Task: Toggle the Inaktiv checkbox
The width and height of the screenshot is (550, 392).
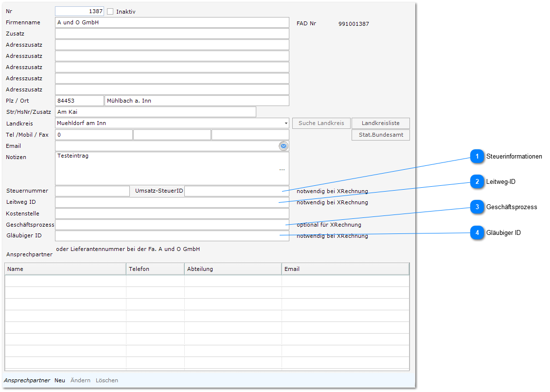Action: point(109,11)
